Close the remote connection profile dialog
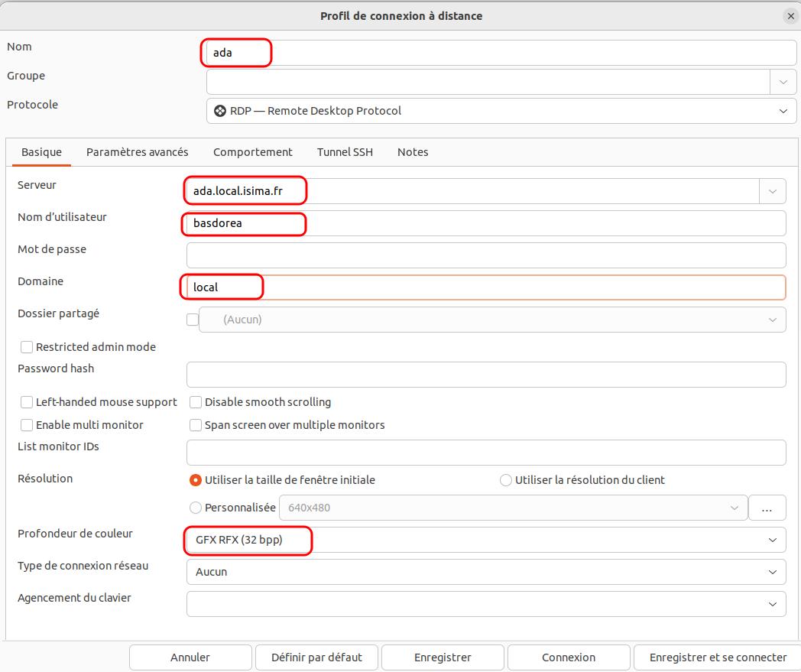The height and width of the screenshot is (672, 801). [790, 16]
